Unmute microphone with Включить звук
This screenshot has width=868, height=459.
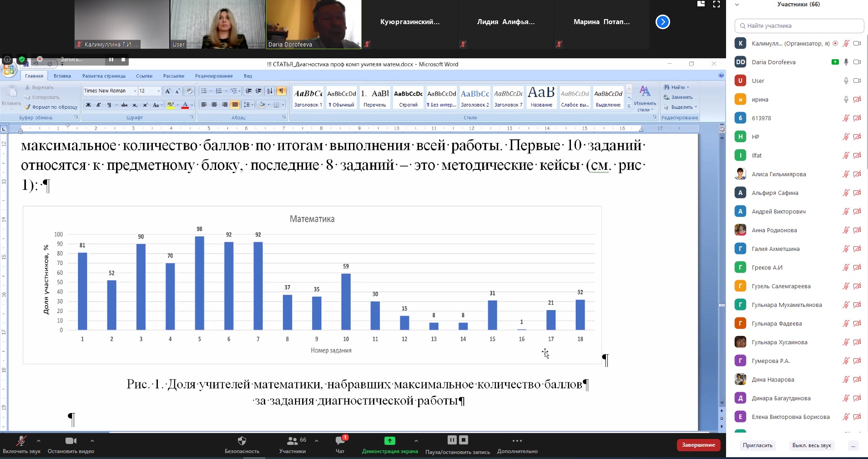pos(21,441)
